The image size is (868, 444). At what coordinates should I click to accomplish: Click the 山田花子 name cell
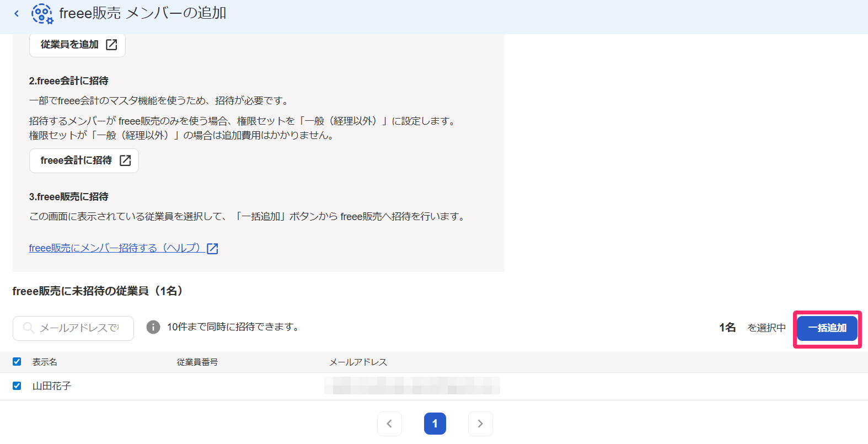52,386
